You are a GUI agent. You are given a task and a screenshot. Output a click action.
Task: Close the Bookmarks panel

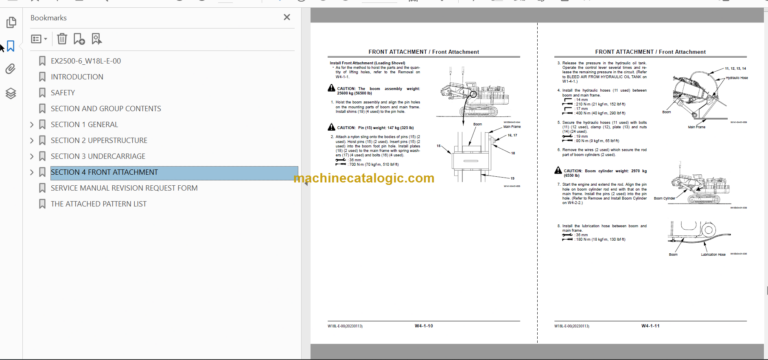(287, 17)
